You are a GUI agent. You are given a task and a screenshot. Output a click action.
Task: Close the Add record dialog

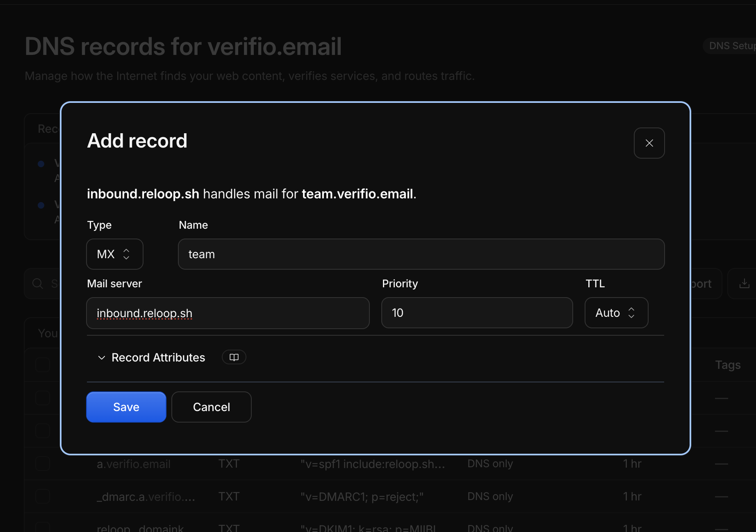[x=649, y=143]
